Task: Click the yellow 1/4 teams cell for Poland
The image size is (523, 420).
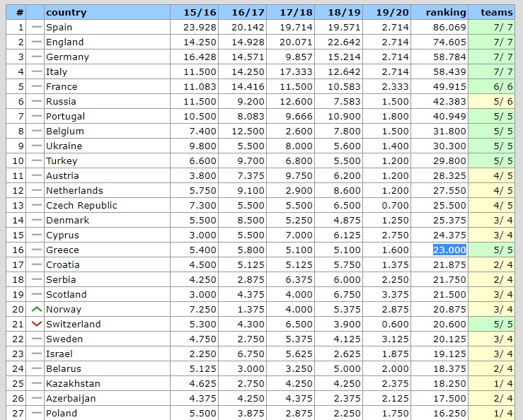Action: click(496, 413)
